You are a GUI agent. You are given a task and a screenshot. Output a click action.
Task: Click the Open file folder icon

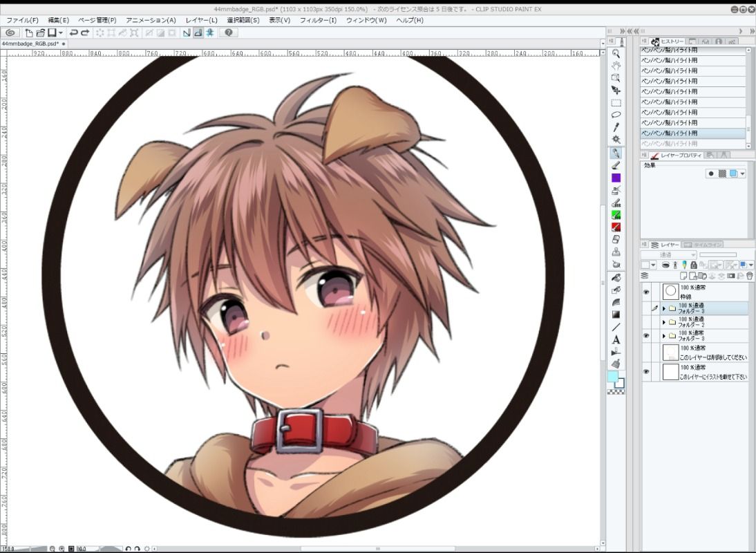(x=41, y=32)
